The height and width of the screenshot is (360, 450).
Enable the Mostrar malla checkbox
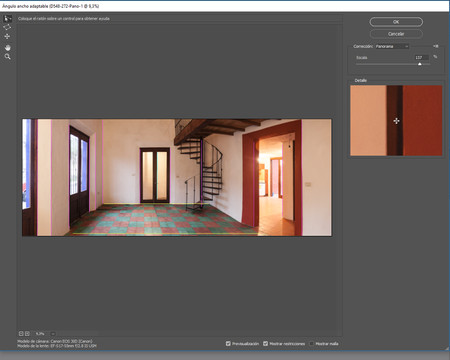coord(312,343)
